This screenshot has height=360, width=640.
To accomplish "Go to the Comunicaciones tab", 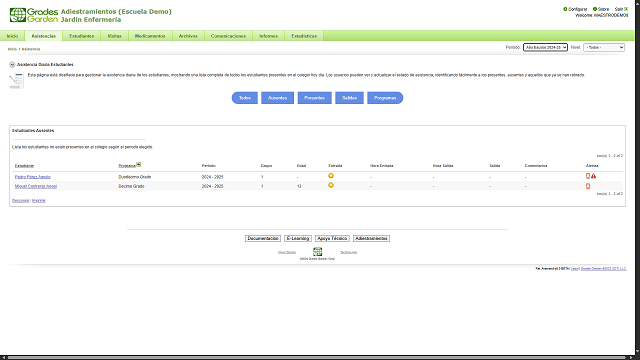I will [x=228, y=36].
